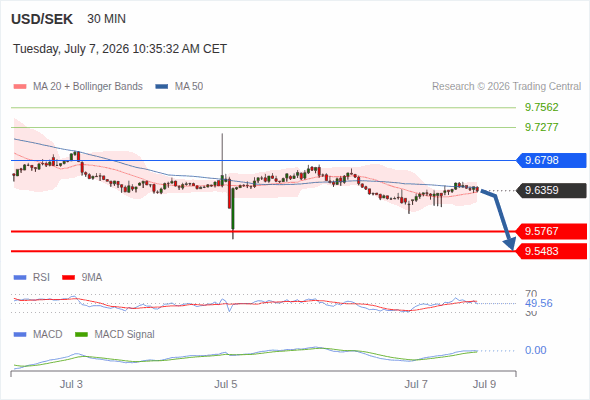Click the 9MA red legend marker
This screenshot has height=400, width=590.
pyautogui.click(x=68, y=278)
